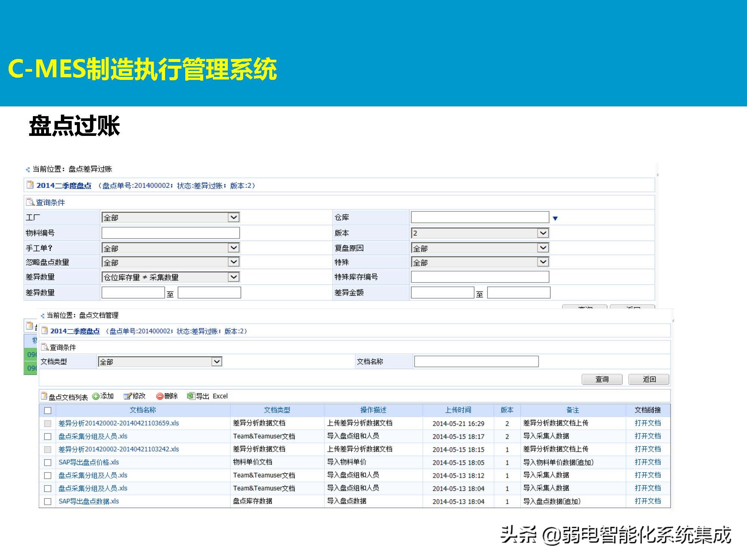Click the 添加 (add) green plus icon
The height and width of the screenshot is (560, 747).
pos(96,396)
